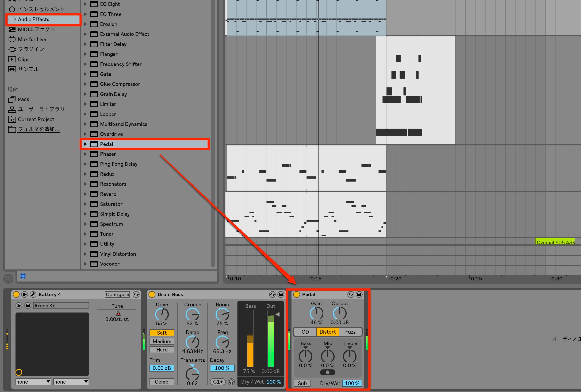This screenshot has width=581, height=392.
Task: Expand the Pedal device folder
Action: 85,144
